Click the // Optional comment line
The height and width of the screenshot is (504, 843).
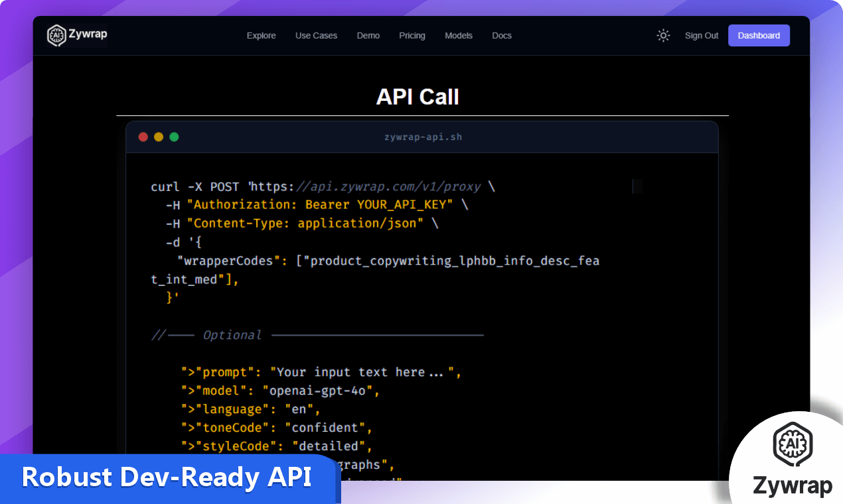tap(317, 335)
